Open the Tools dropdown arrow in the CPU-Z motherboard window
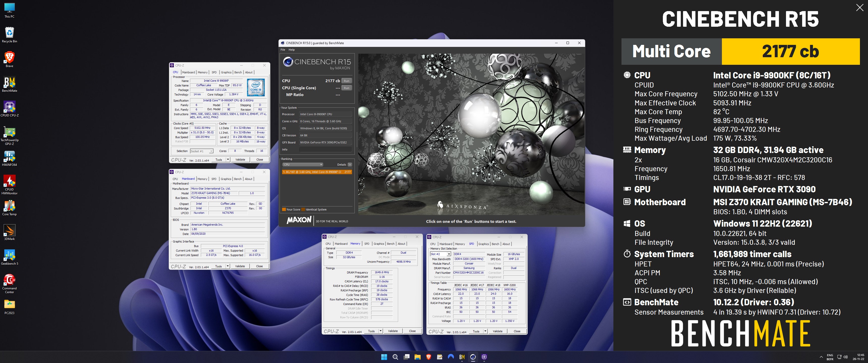The height and width of the screenshot is (363, 868). pyautogui.click(x=228, y=266)
